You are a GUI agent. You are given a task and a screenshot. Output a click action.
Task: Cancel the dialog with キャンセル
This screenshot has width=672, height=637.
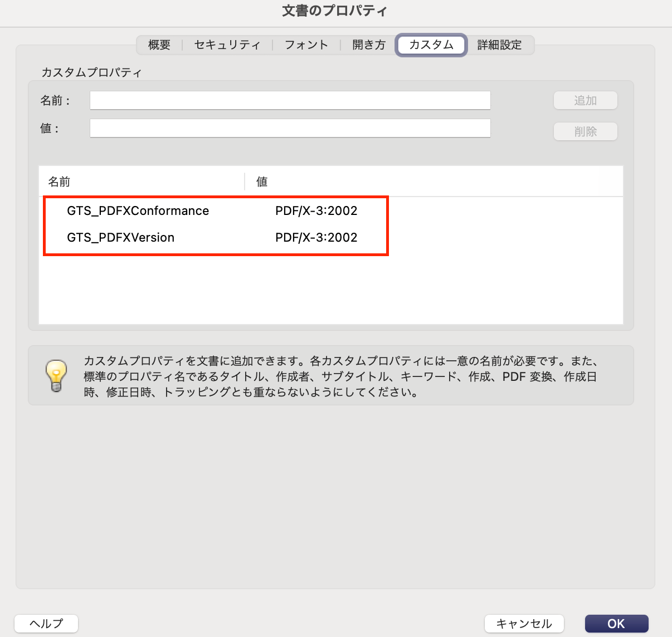coord(524,624)
